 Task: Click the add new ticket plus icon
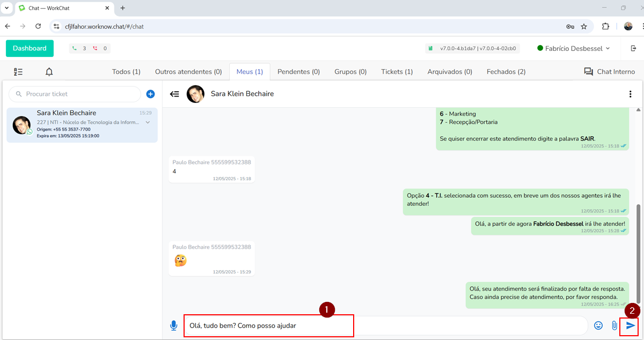(150, 94)
